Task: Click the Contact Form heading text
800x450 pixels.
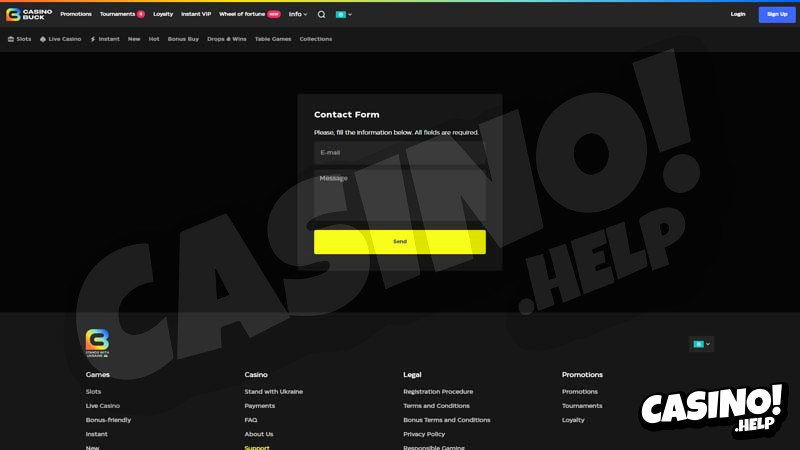Action: point(346,115)
